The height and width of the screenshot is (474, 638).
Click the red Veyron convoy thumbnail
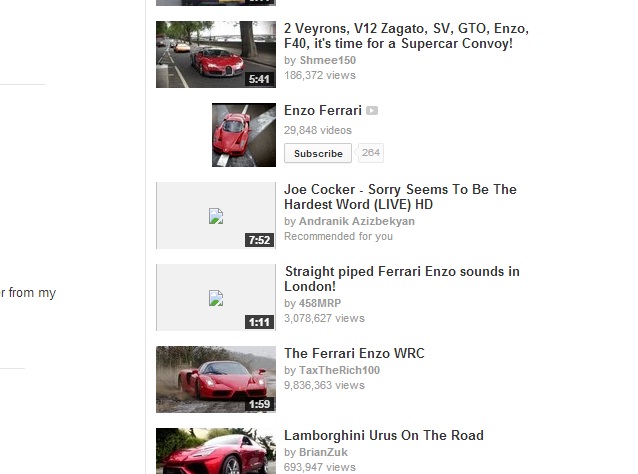(x=216, y=54)
